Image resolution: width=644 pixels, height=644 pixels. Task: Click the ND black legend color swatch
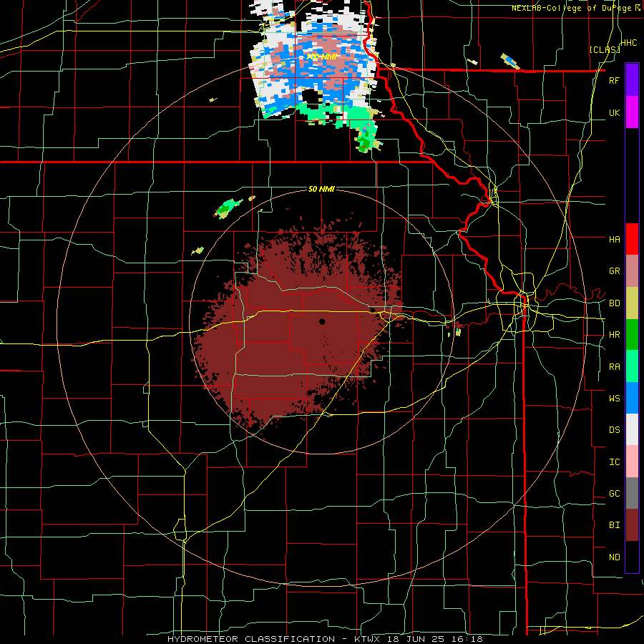(x=632, y=557)
